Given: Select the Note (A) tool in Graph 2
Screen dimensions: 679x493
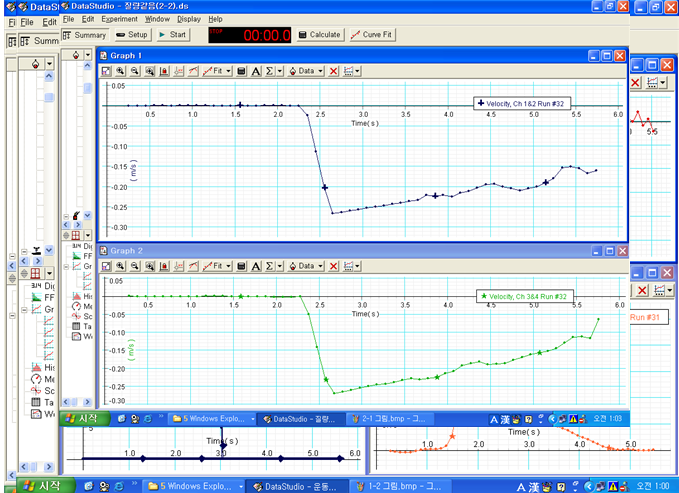Looking at the screenshot, I should coord(256,266).
